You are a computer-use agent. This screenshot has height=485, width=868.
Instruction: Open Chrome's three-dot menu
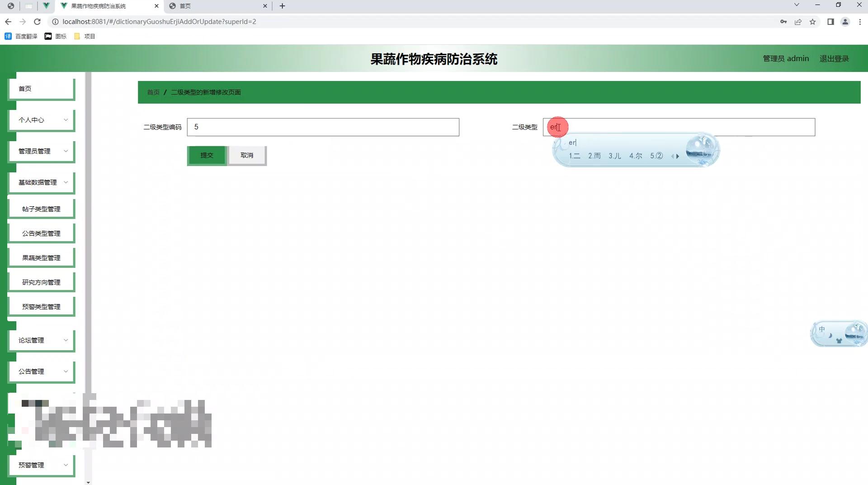pyautogui.click(x=861, y=22)
